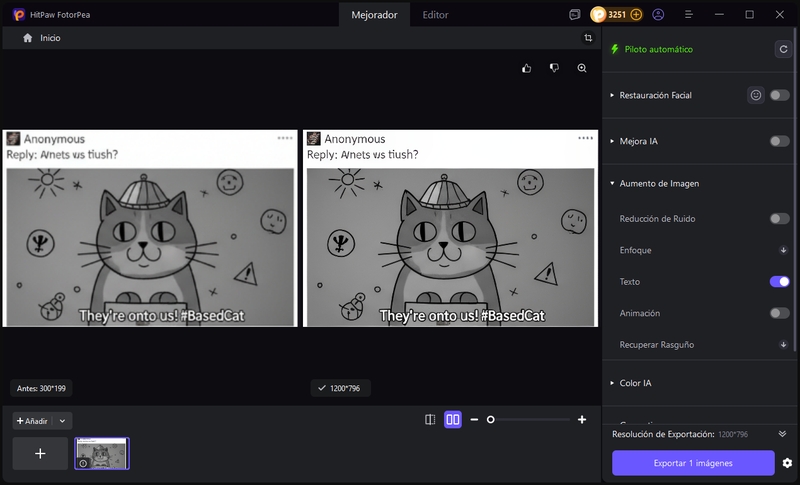Viewport: 800px width, 485px height.
Task: Enable the Restauración Facial toggle
Action: coord(779,95)
